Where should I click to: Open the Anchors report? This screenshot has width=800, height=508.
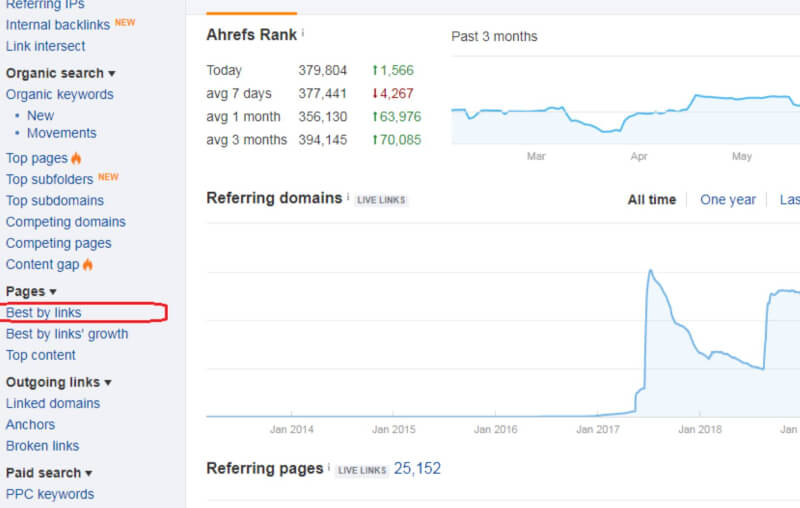coord(31,424)
